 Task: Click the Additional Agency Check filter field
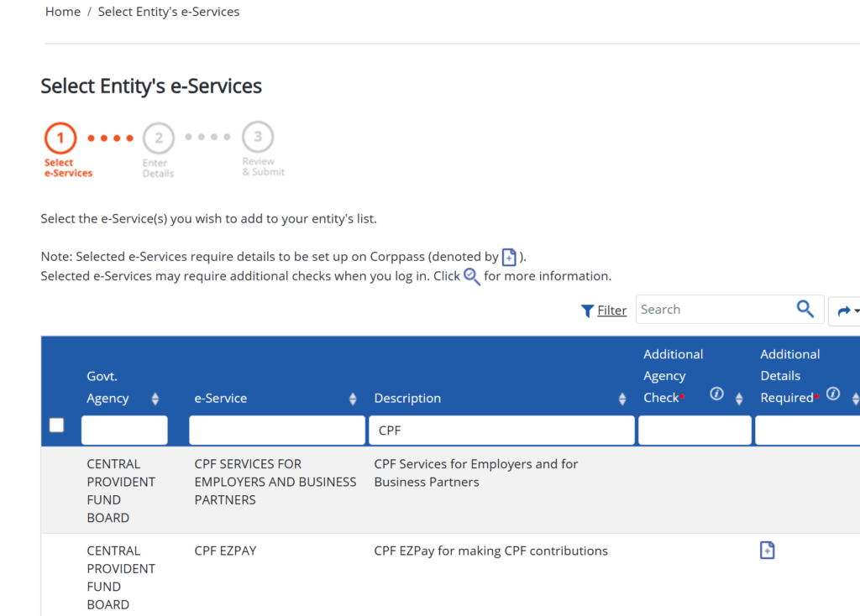click(x=695, y=430)
